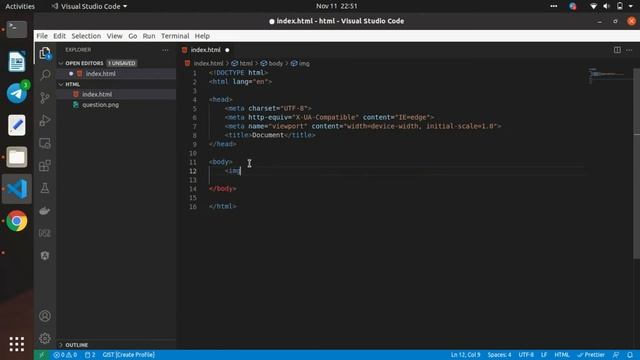Open the Run menu
Screen dimensions: 640x360
[x=149, y=36]
